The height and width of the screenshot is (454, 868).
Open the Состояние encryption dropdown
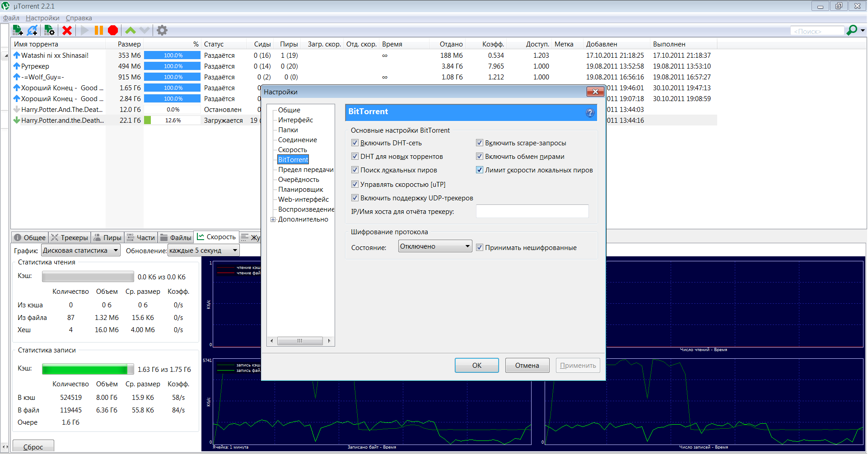(435, 246)
